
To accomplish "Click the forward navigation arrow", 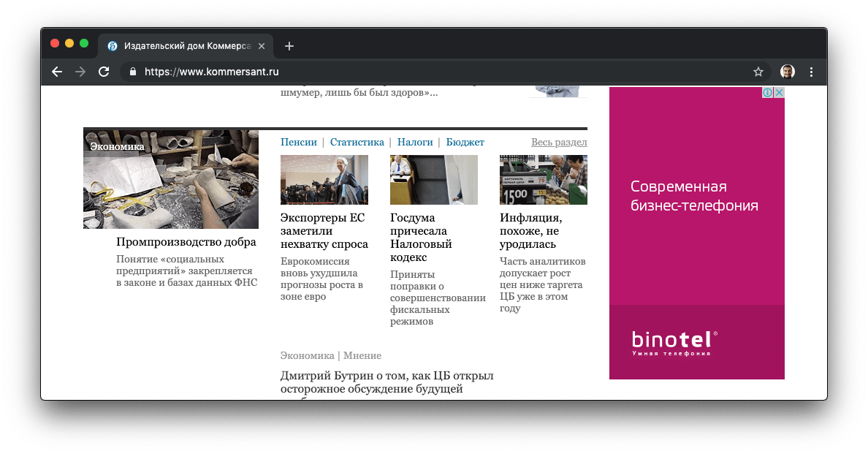I will pos(80,72).
